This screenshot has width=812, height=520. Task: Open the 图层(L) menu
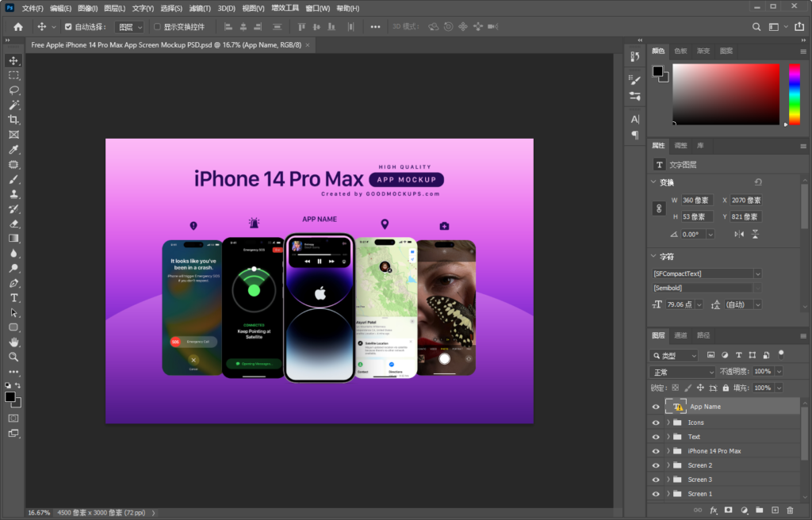pyautogui.click(x=114, y=8)
